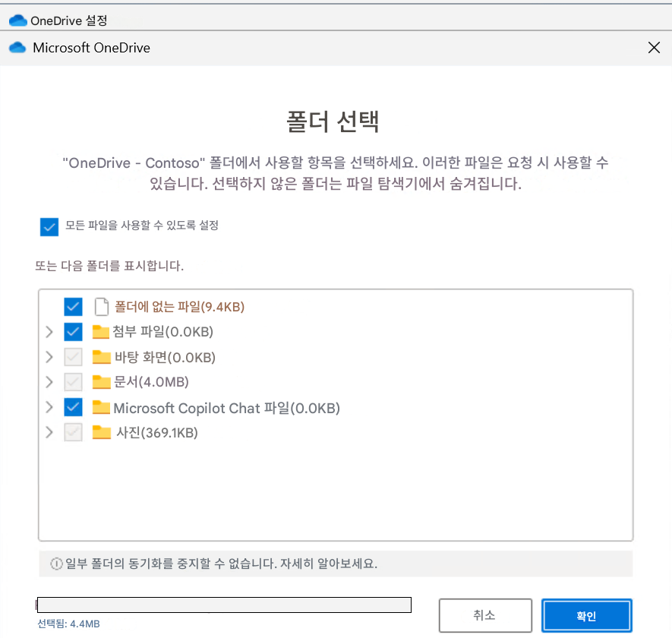Image resolution: width=672 pixels, height=638 pixels.
Task: Click the 폴더 선택 heading
Action: (x=333, y=122)
